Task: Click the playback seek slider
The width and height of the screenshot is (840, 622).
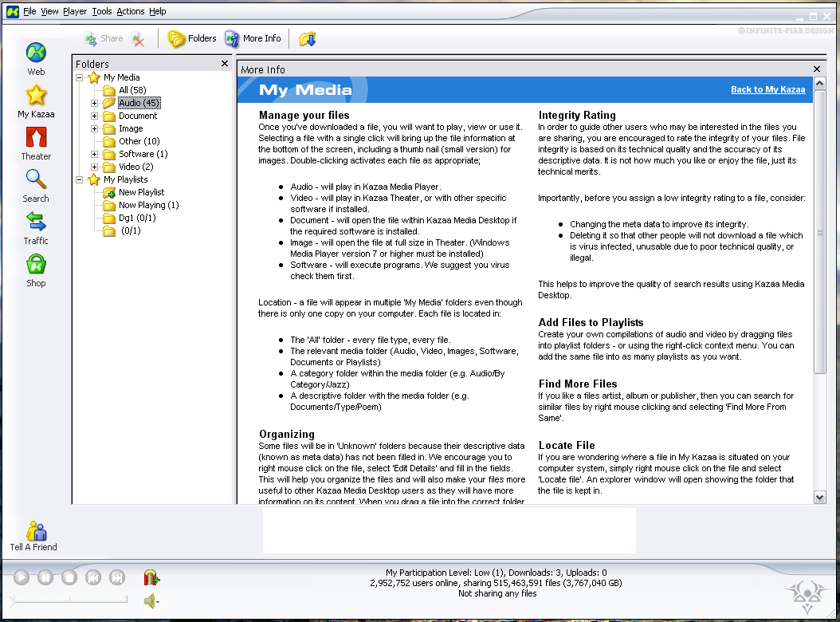Action: coord(69,600)
